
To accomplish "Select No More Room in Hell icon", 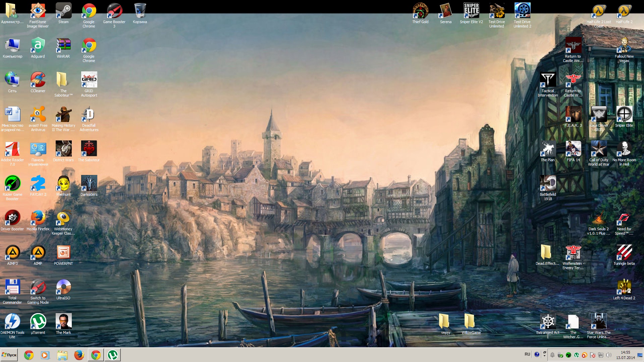I will pyautogui.click(x=624, y=153).
